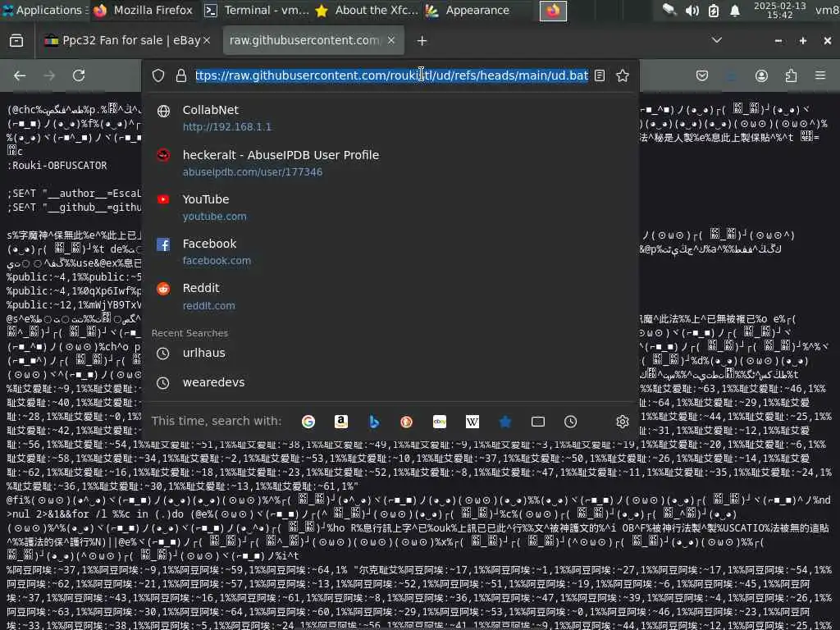The image size is (840, 630).
Task: Go back with the browser back arrow
Action: (20, 75)
